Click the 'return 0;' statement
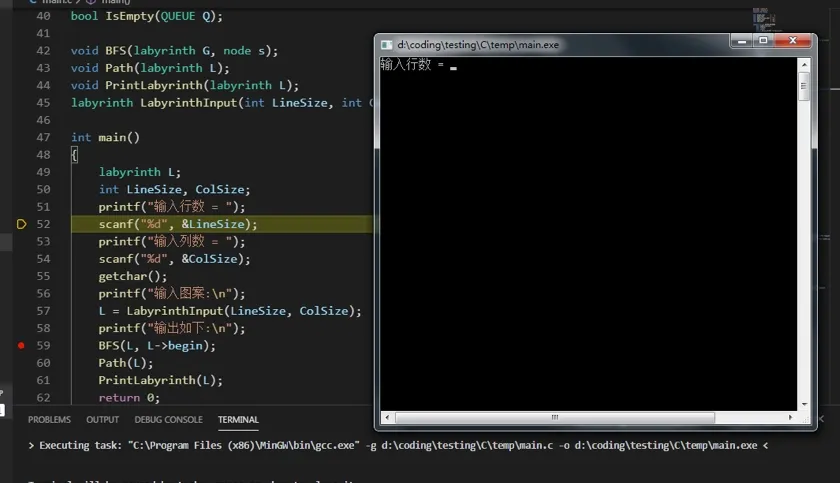840x483 pixels. click(129, 397)
